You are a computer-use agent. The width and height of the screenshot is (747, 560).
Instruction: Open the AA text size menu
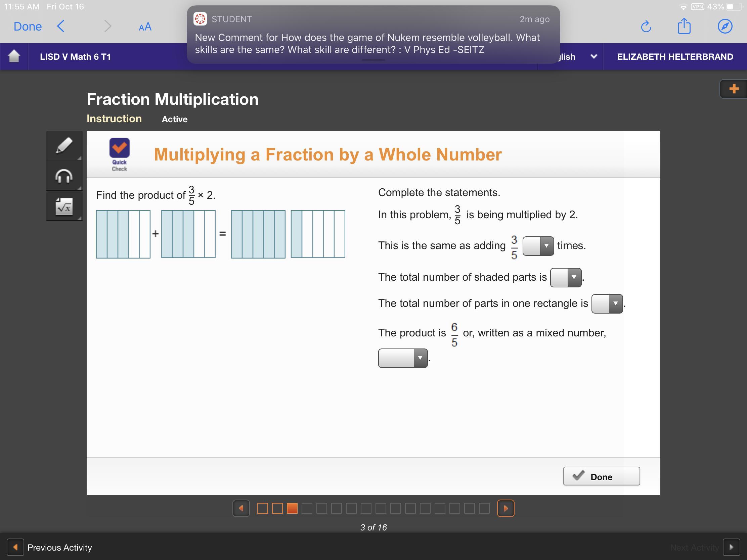click(x=145, y=27)
